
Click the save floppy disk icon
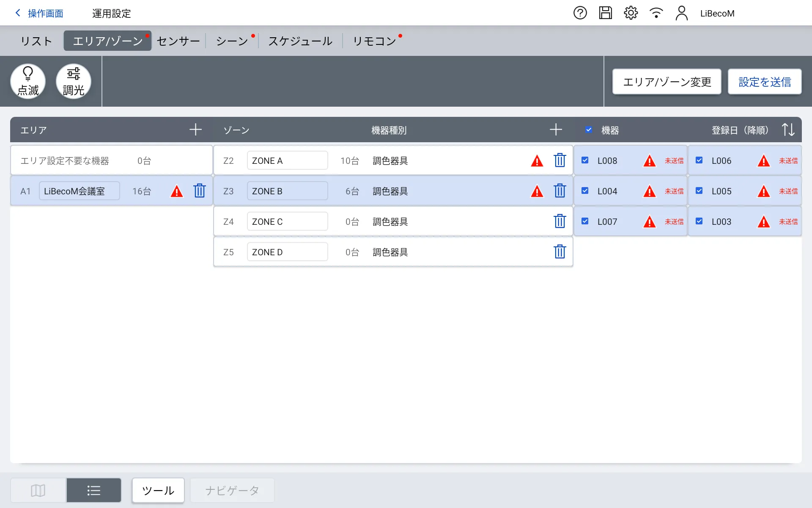point(605,13)
